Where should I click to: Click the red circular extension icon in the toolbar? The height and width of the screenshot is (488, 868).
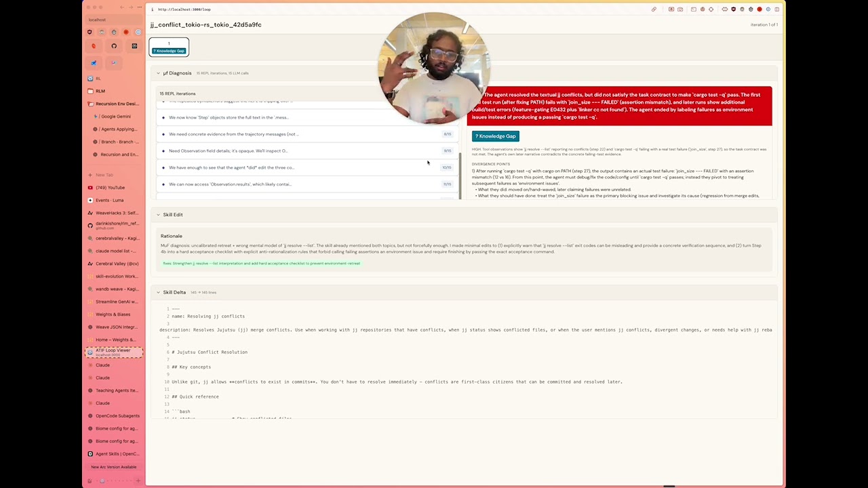point(759,9)
